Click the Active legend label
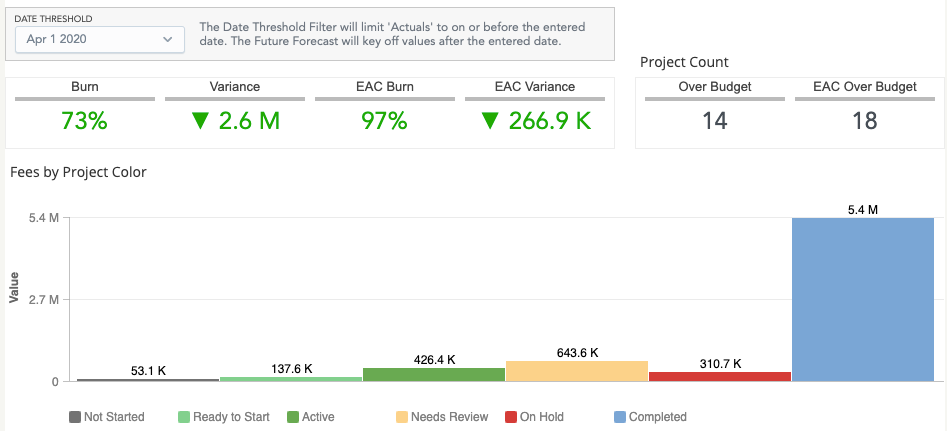 (318, 417)
